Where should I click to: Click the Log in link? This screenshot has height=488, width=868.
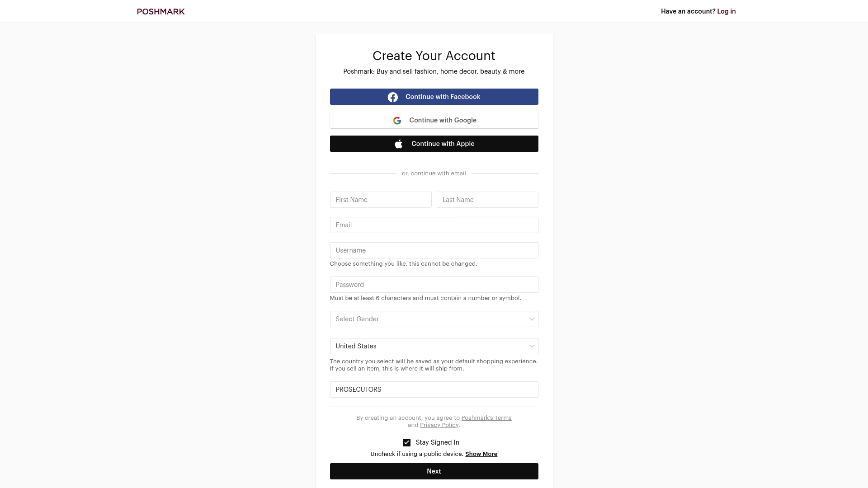[x=726, y=11]
